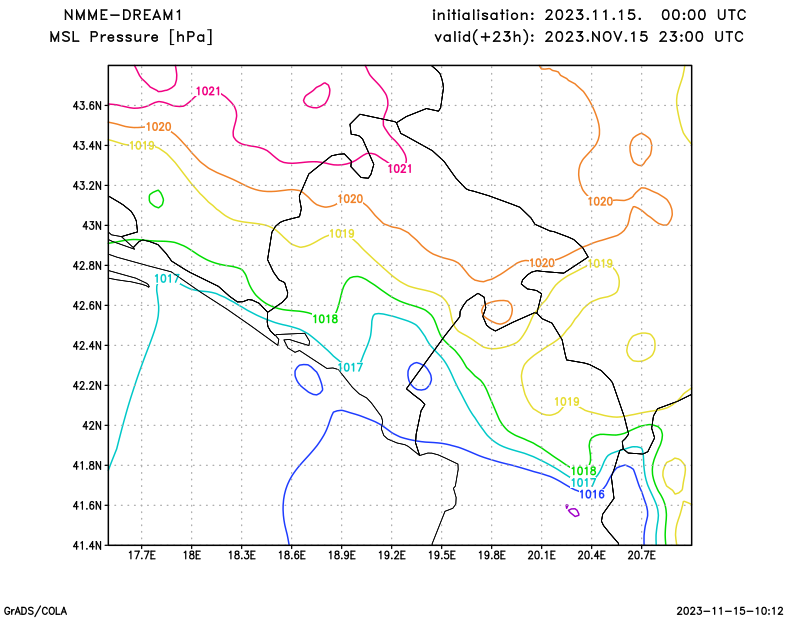Click the '41.6N' latitude label
This screenshot has width=800, height=618.
[87, 506]
